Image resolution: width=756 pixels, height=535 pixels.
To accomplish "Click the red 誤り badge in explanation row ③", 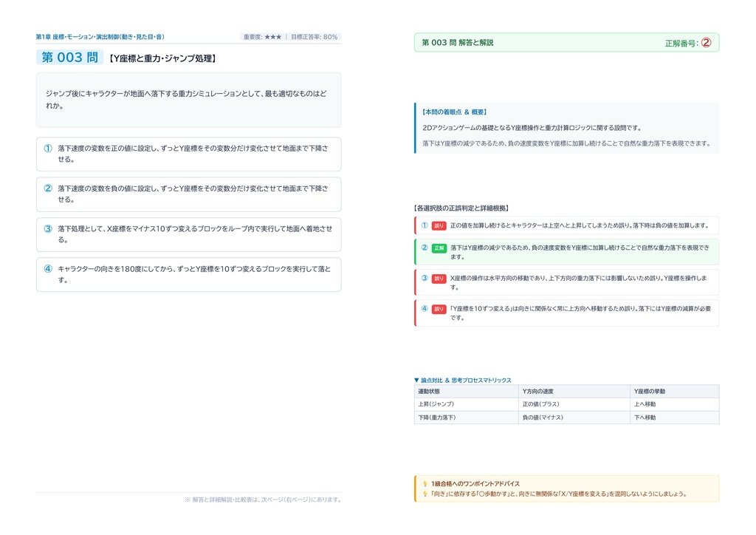I will click(439, 279).
